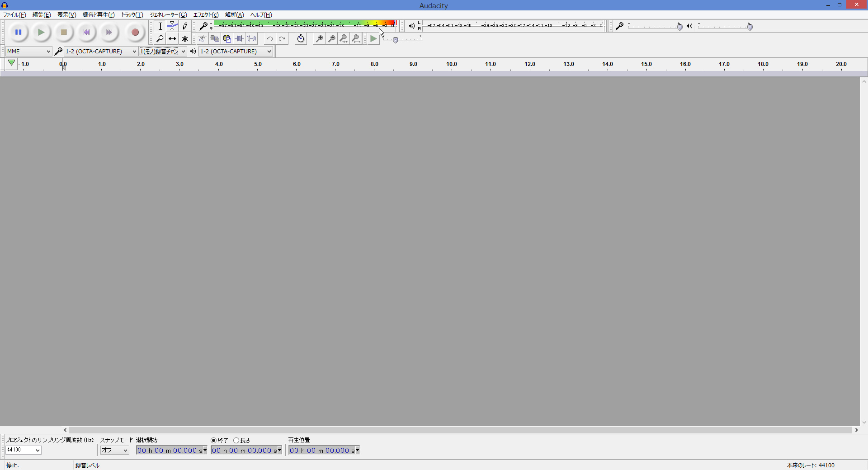Screen dimensions: 868x470
Task: Start playback with the Play button
Action: tap(41, 33)
